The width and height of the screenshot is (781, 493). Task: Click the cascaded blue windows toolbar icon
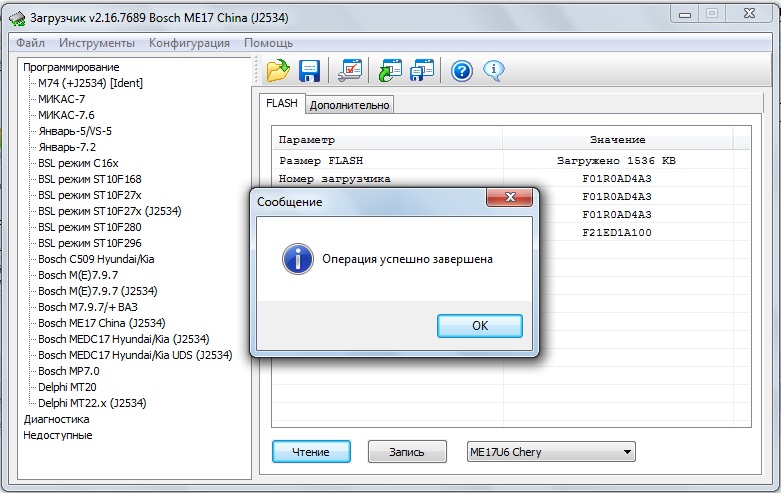pyautogui.click(x=422, y=70)
